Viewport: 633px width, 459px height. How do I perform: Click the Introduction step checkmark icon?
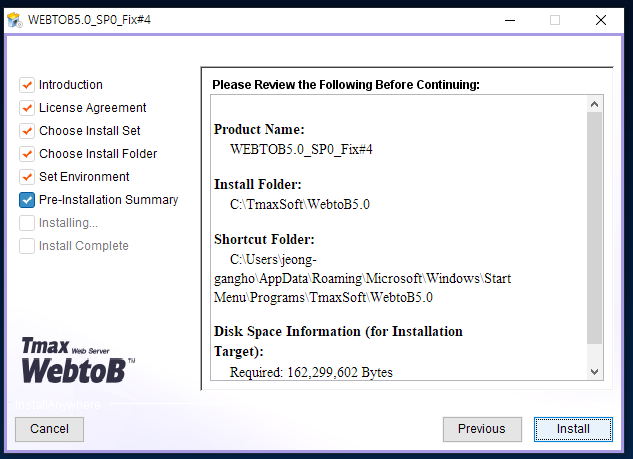pyautogui.click(x=27, y=85)
